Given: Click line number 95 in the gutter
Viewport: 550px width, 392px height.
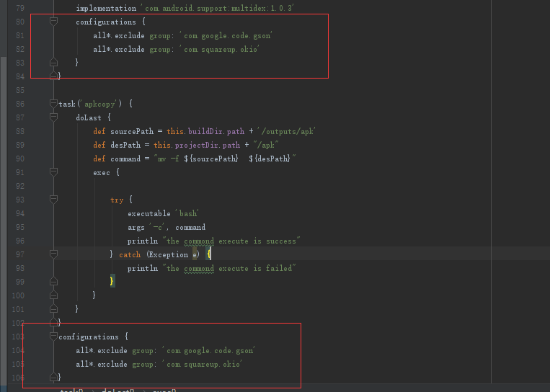Looking at the screenshot, I should click(20, 227).
